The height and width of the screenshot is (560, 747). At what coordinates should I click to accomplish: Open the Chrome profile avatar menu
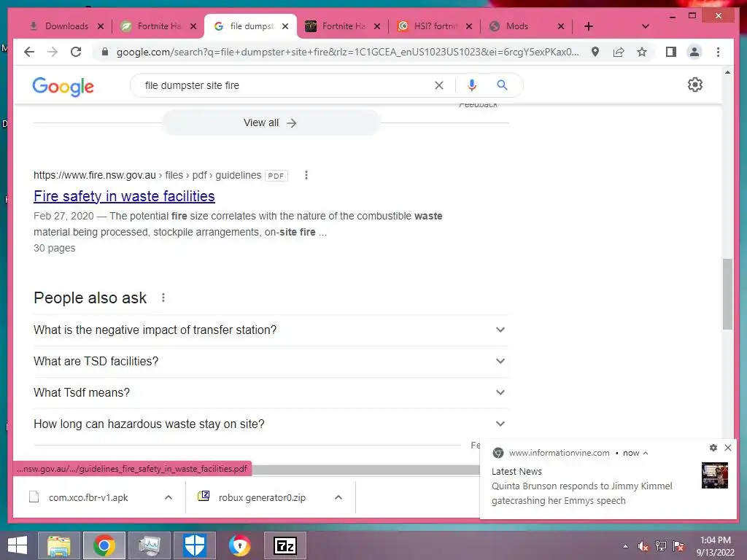(694, 52)
